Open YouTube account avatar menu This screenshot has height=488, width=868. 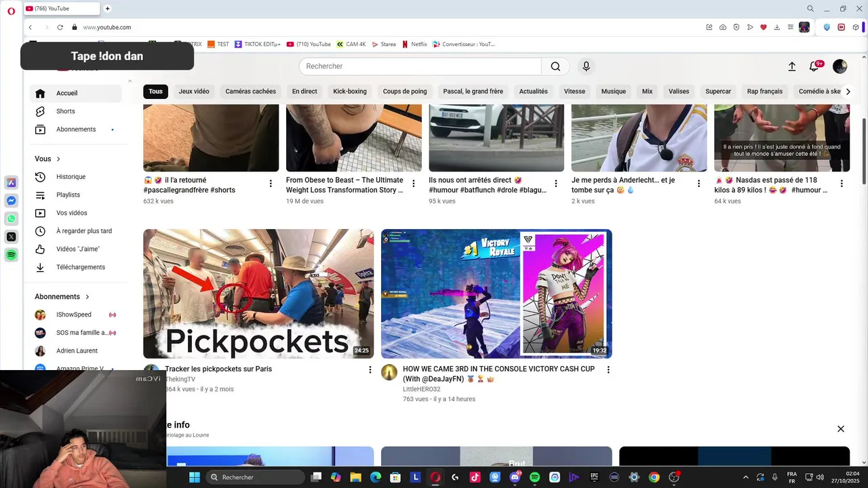click(840, 66)
